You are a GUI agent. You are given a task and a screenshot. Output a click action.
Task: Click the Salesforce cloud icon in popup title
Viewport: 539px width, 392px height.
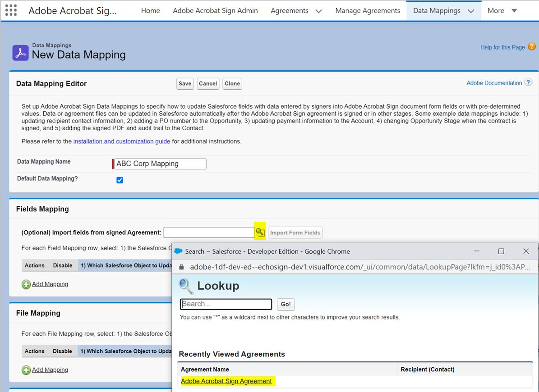[178, 251]
